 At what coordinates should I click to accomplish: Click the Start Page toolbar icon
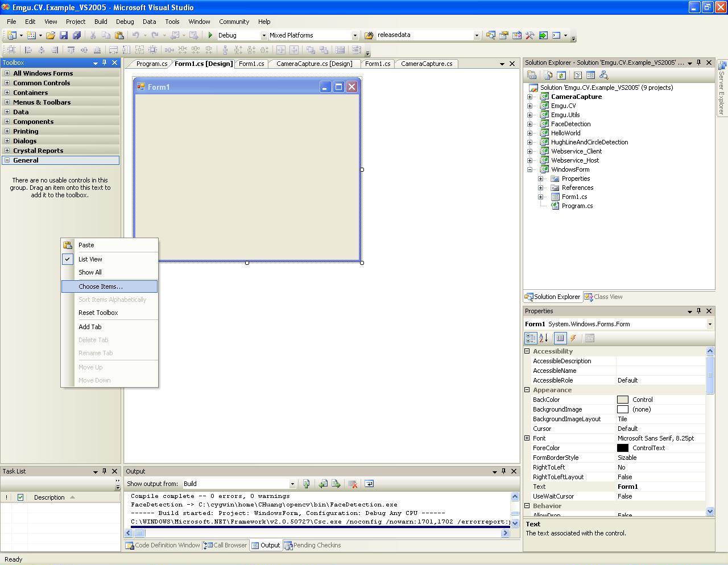(x=543, y=35)
